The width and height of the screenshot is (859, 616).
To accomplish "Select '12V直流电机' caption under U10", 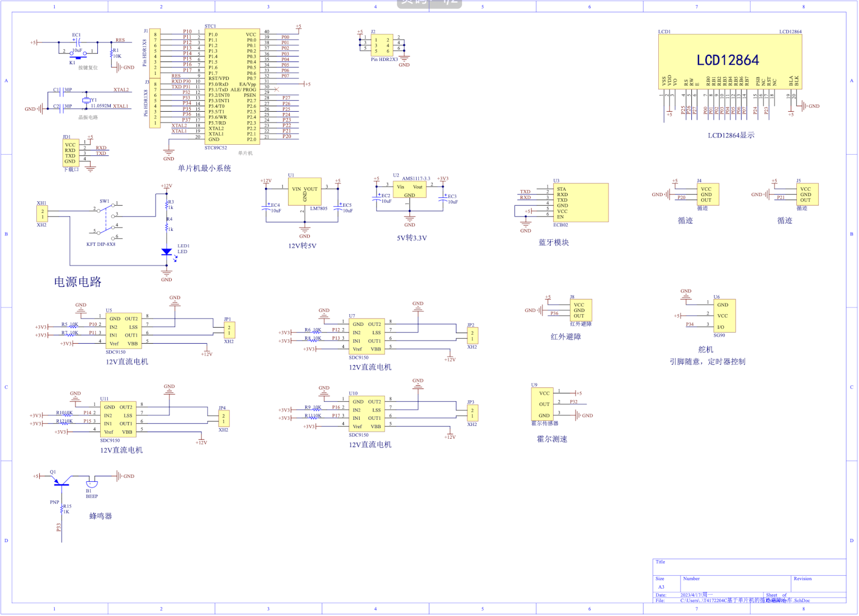I will click(370, 445).
